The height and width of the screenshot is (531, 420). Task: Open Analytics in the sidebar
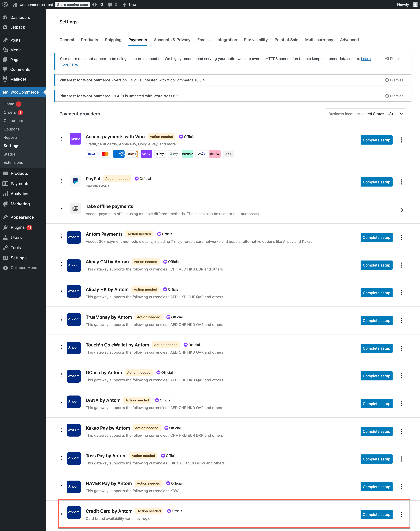19,194
